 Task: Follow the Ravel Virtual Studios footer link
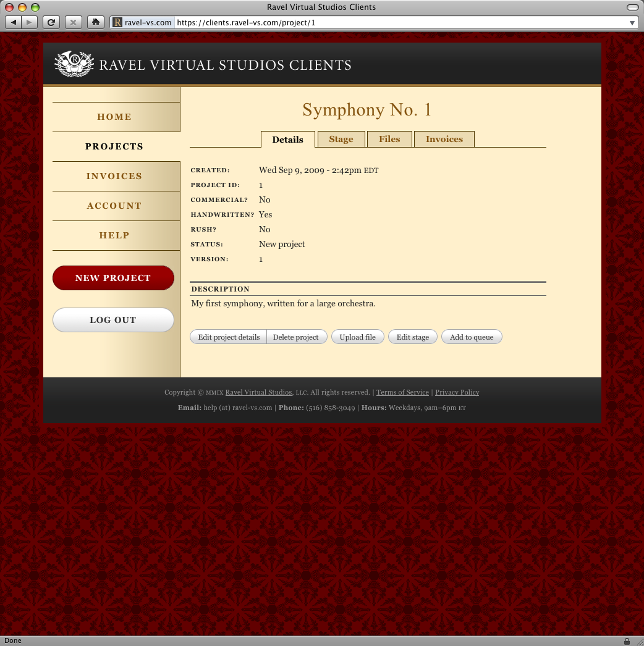point(258,392)
